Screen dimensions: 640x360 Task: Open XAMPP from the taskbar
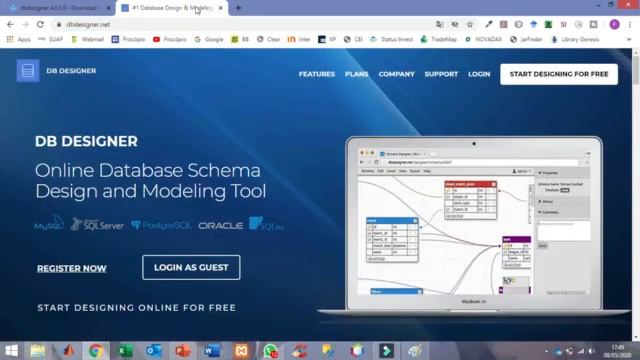tap(241, 351)
